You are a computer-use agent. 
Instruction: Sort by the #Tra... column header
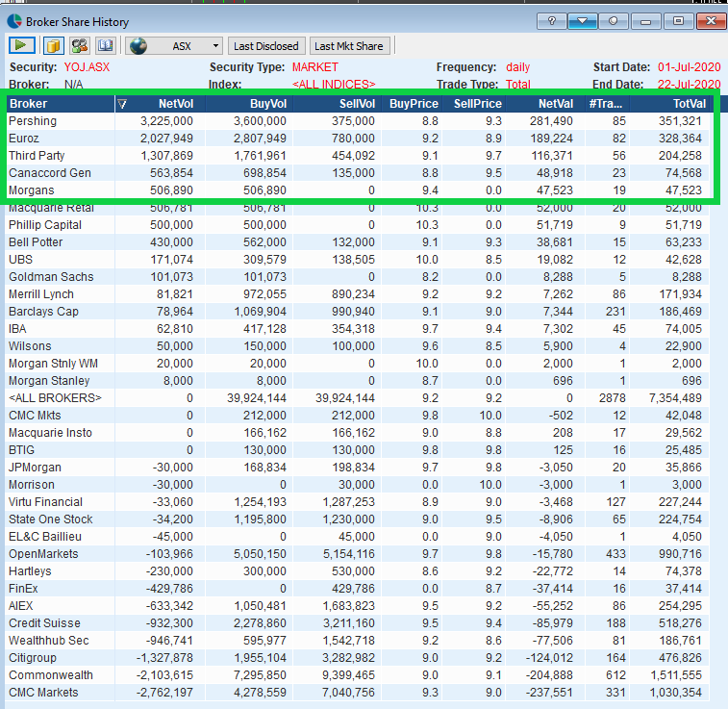tap(606, 104)
